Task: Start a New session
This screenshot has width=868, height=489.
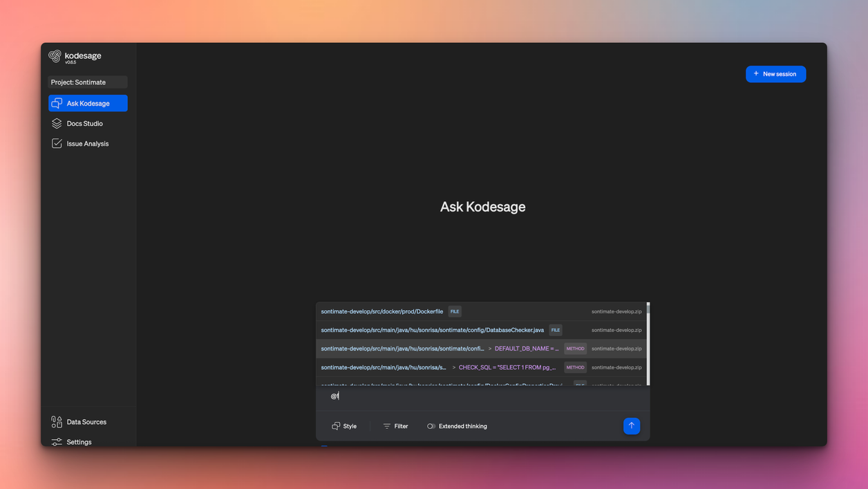Action: pyautogui.click(x=775, y=74)
